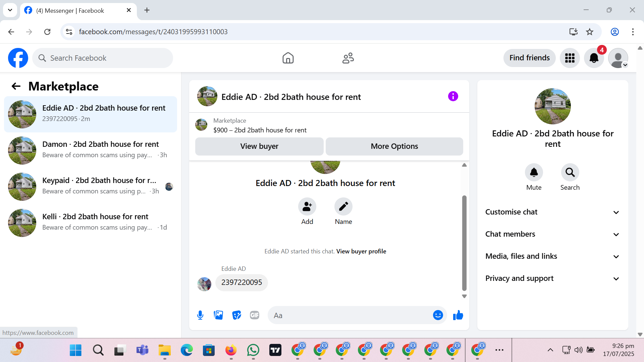Viewport: 644px width, 362px height.
Task: Open the notifications bell icon
Action: [594, 58]
